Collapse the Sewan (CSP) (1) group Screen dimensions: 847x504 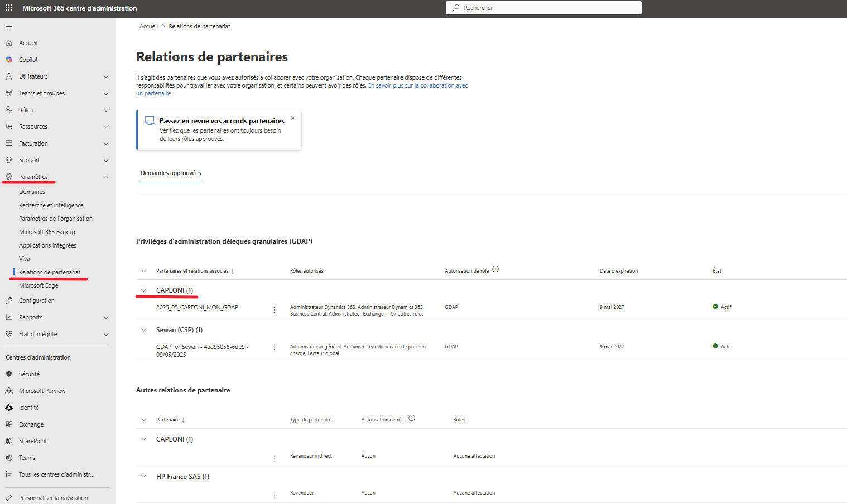point(143,330)
